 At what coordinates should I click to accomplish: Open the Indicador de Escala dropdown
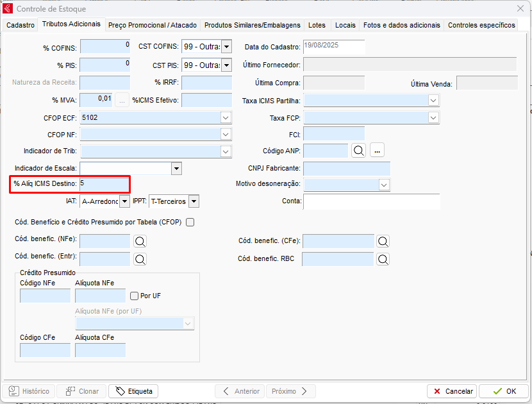click(x=176, y=168)
